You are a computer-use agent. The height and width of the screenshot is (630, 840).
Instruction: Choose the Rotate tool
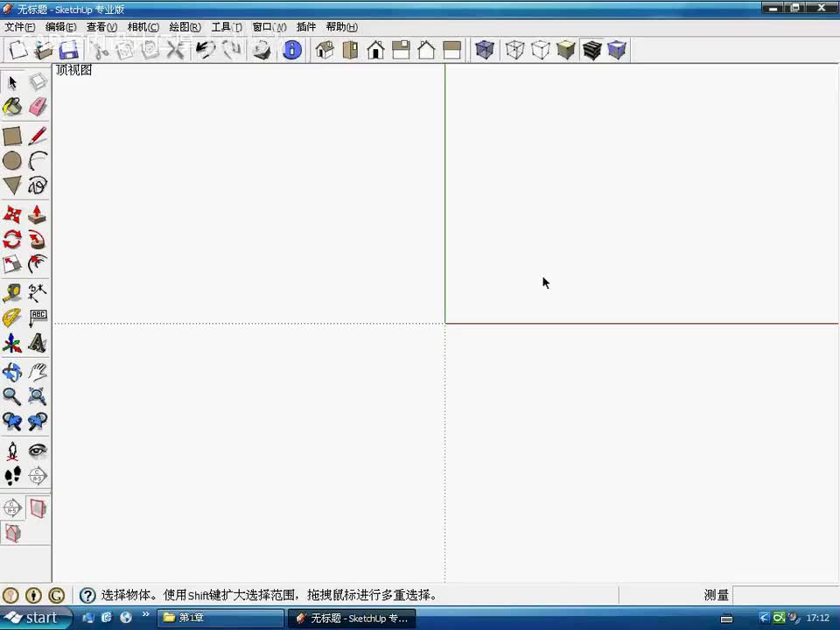point(12,240)
